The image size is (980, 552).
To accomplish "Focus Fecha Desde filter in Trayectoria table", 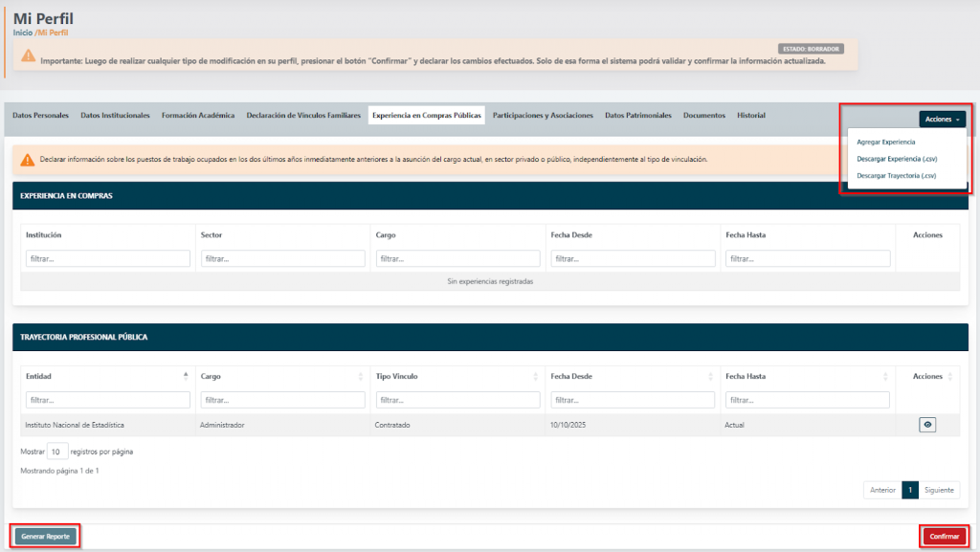I will coord(633,400).
